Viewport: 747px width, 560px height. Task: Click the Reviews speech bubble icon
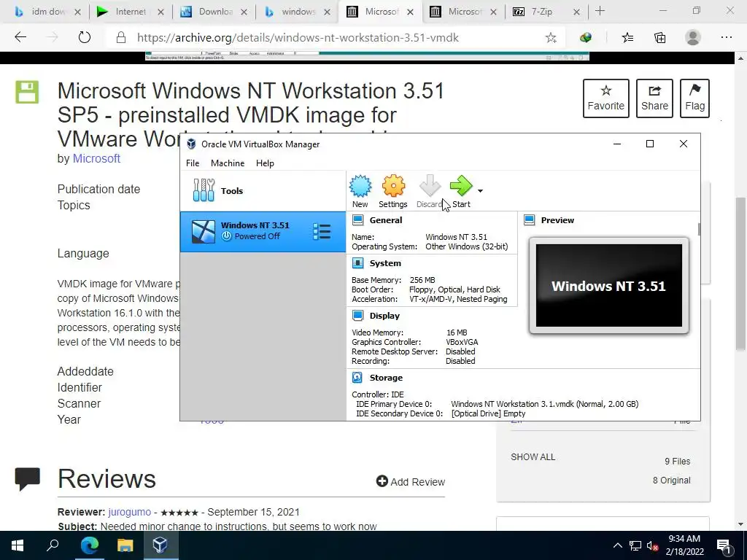(x=28, y=478)
